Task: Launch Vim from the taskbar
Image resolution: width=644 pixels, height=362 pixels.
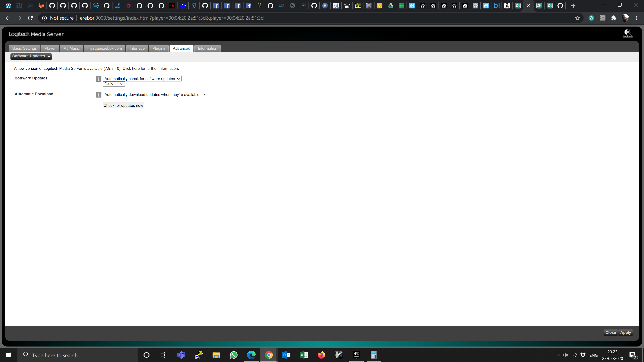Action: [x=339, y=355]
